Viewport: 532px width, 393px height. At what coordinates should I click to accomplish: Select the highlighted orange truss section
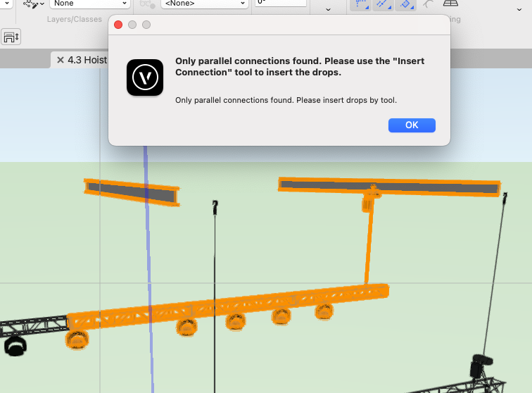point(225,307)
